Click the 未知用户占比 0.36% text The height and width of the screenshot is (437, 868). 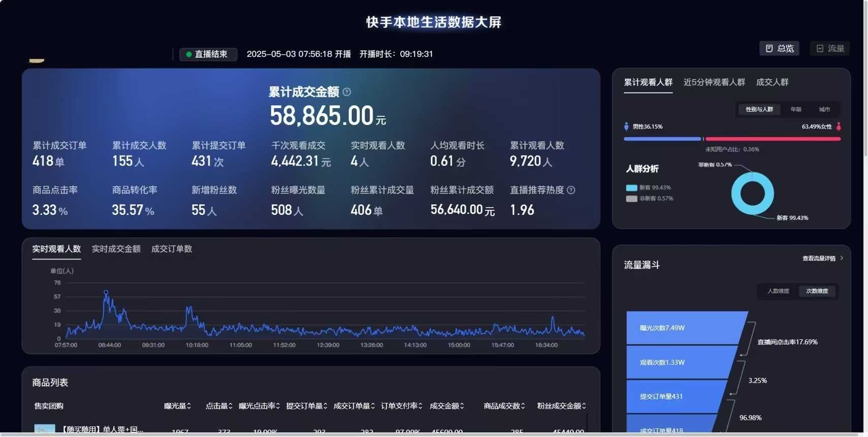click(x=732, y=149)
